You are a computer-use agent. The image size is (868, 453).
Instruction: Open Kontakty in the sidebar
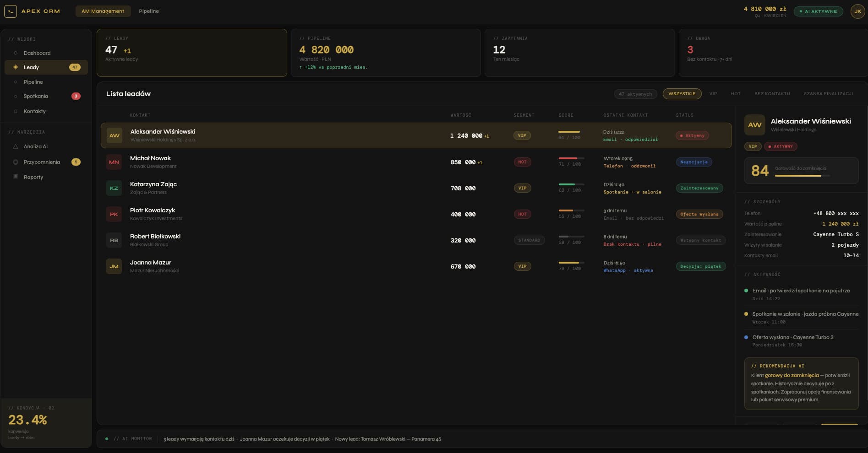coord(46,111)
